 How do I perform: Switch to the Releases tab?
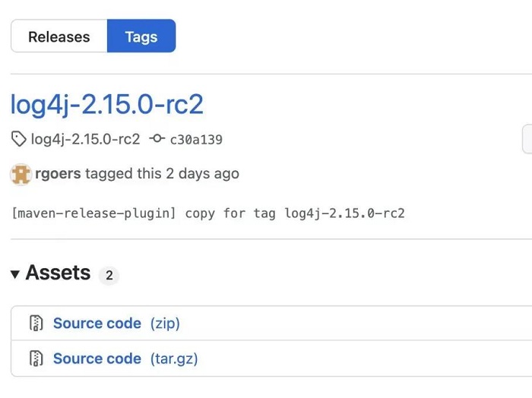click(x=59, y=36)
